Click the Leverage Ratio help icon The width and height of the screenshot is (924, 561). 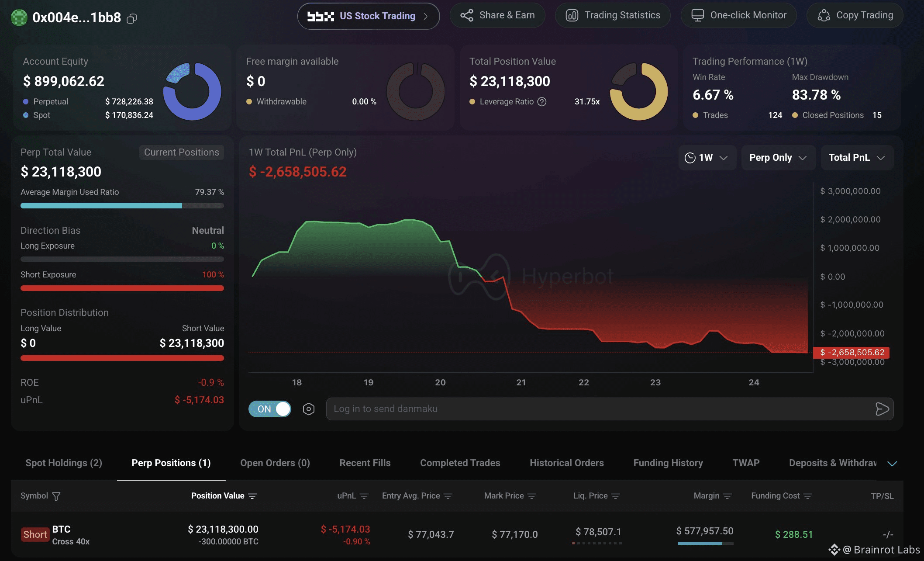pyautogui.click(x=542, y=102)
